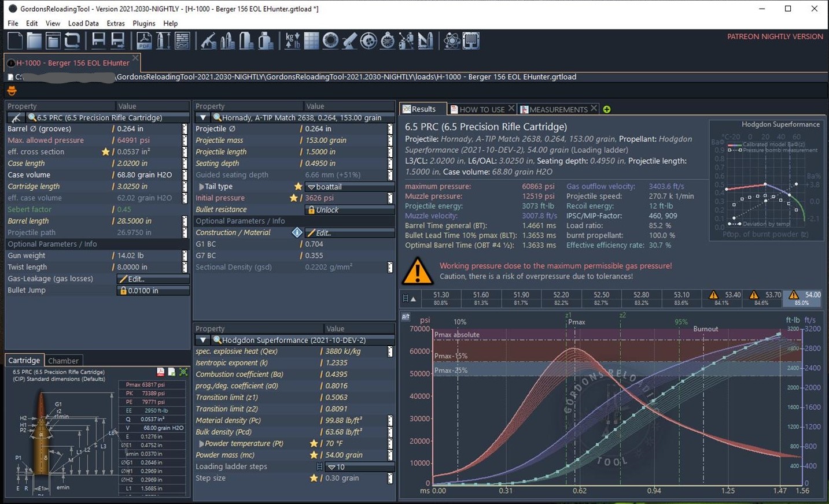Open the triangle ruler tool icon

[x=426, y=40]
